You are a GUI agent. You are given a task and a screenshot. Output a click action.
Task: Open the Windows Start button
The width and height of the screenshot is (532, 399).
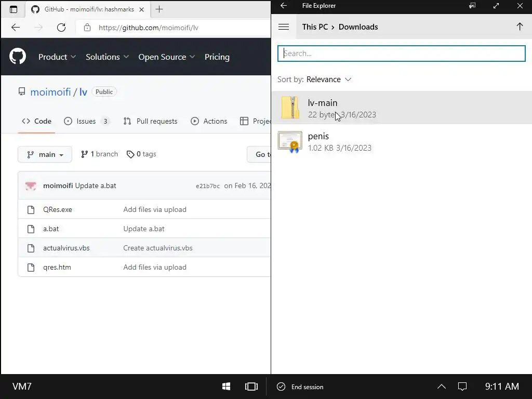pos(227,387)
